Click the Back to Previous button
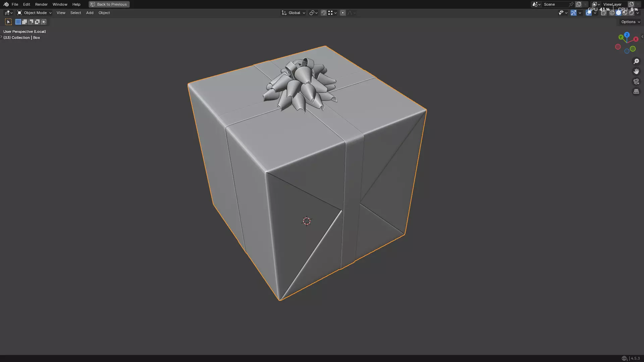The image size is (644, 362). (109, 4)
